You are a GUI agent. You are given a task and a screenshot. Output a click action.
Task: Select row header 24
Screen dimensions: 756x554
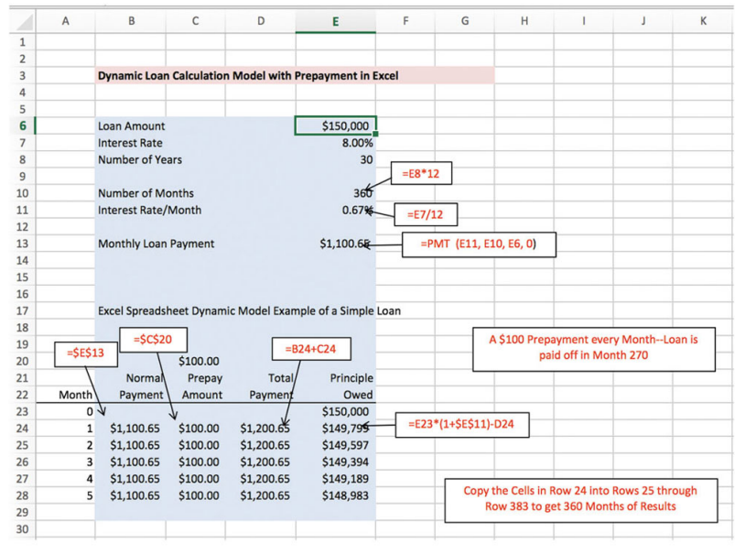22,428
